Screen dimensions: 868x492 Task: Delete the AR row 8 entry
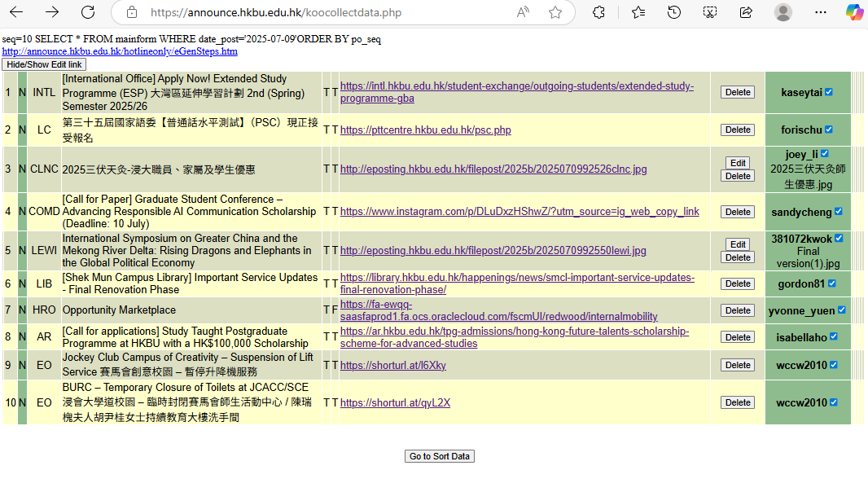pos(738,337)
